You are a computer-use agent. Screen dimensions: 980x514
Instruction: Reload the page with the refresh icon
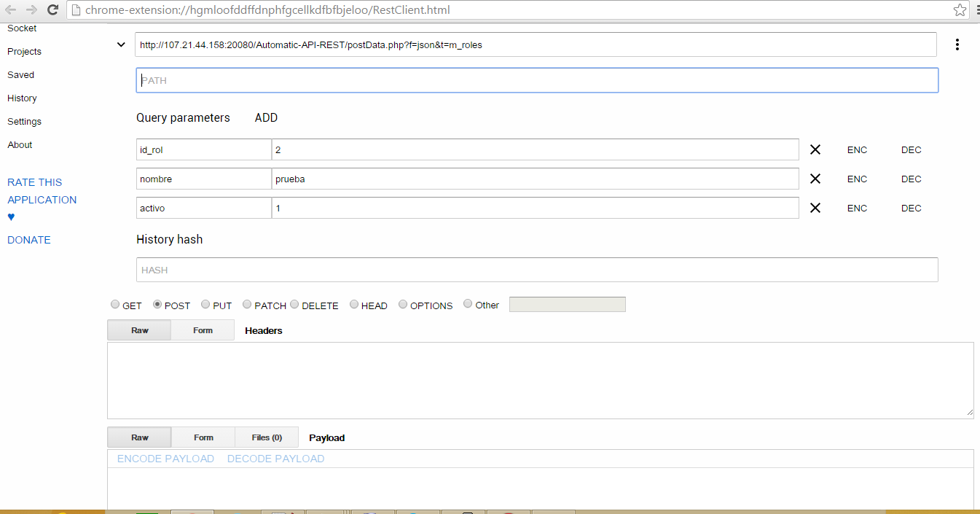tap(52, 10)
